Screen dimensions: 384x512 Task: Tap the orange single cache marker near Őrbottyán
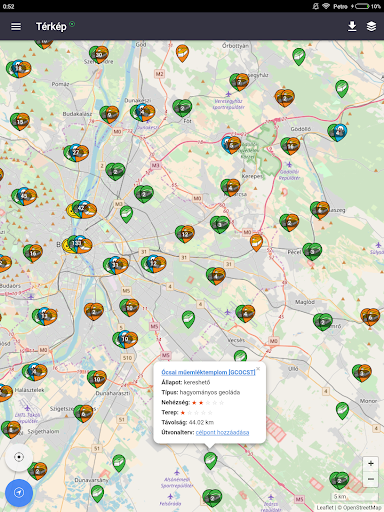[182, 53]
